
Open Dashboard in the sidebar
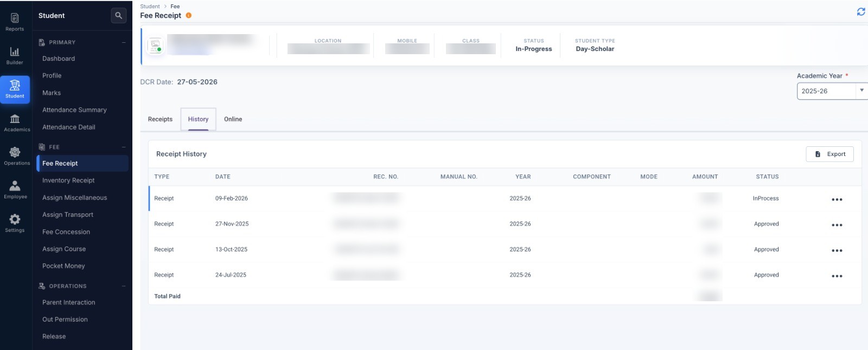pos(59,59)
